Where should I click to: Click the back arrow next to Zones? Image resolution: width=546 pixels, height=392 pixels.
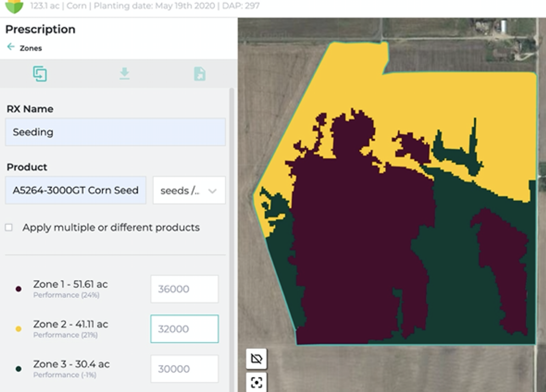(11, 47)
